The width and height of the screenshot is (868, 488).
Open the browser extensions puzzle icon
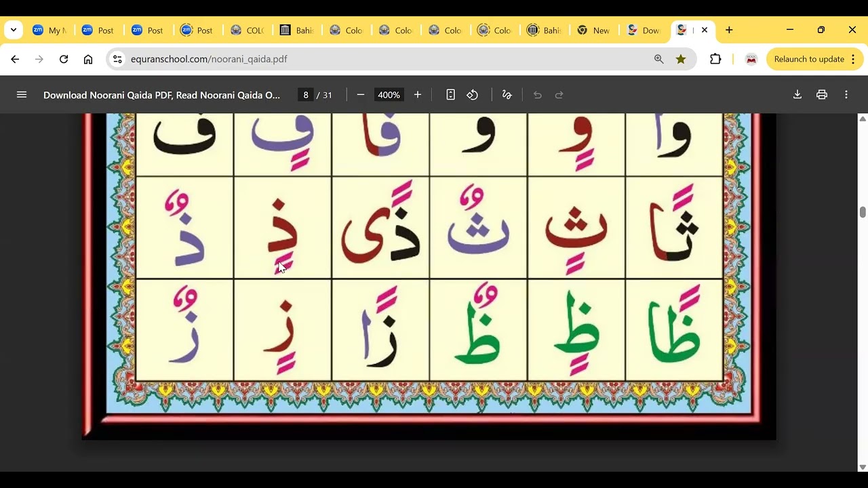(715, 59)
